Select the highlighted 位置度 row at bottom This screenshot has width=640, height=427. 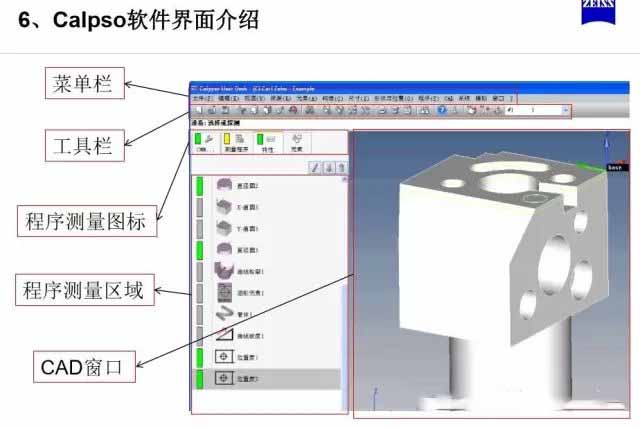pyautogui.click(x=267, y=379)
